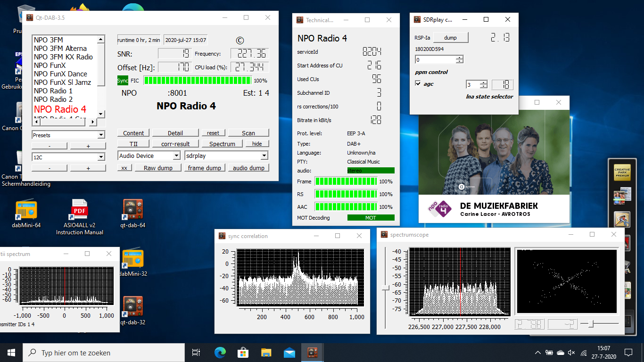The width and height of the screenshot is (644, 362).
Task: Show hidden system tray icons
Action: coord(538,353)
